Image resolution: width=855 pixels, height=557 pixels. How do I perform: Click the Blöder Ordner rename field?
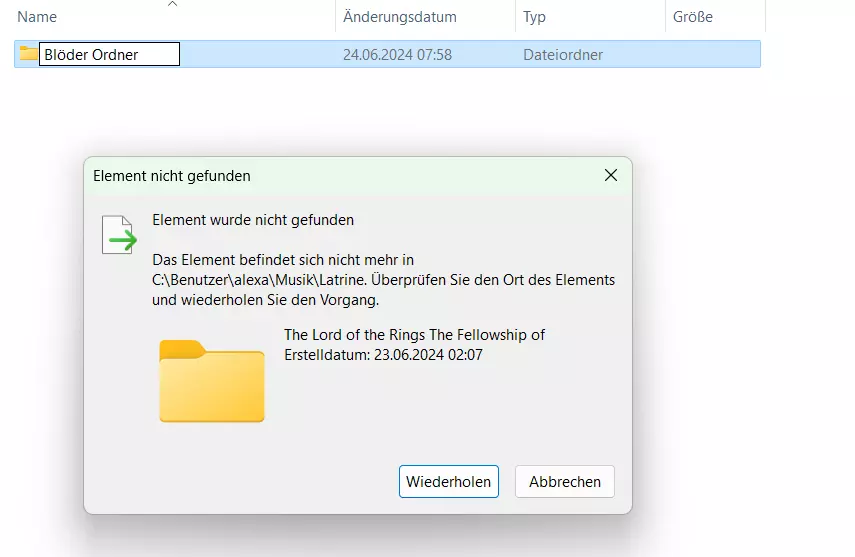pyautogui.click(x=109, y=54)
